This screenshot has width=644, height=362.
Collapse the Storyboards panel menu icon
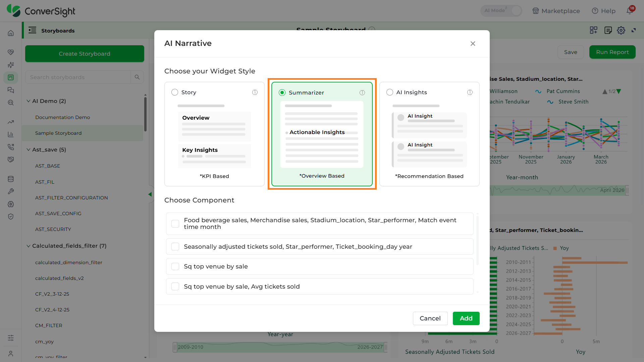coord(32,30)
